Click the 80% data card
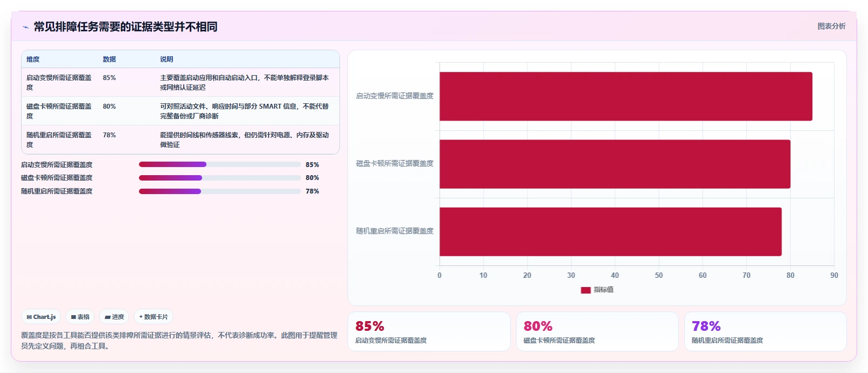868x373 pixels. [x=597, y=331]
